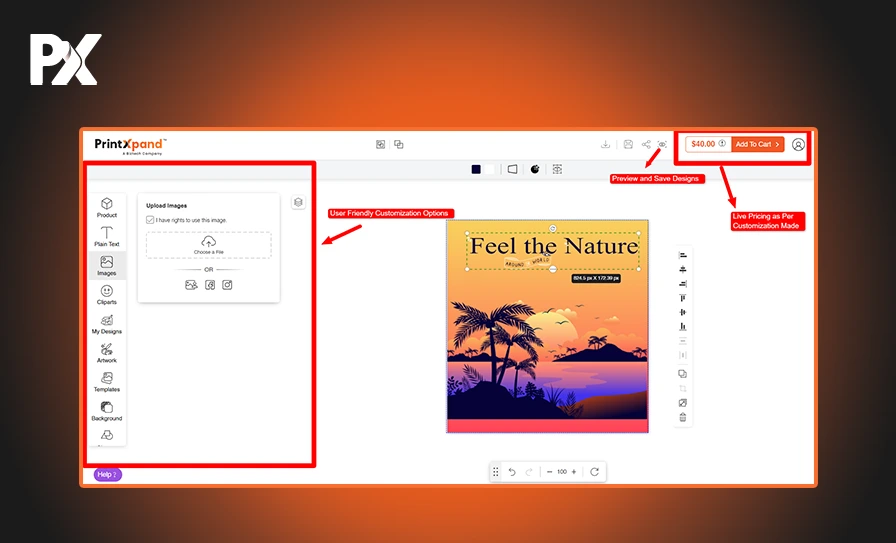Image resolution: width=896 pixels, height=543 pixels.
Task: Click the undo arrow in bottom toolbar
Action: [x=512, y=471]
